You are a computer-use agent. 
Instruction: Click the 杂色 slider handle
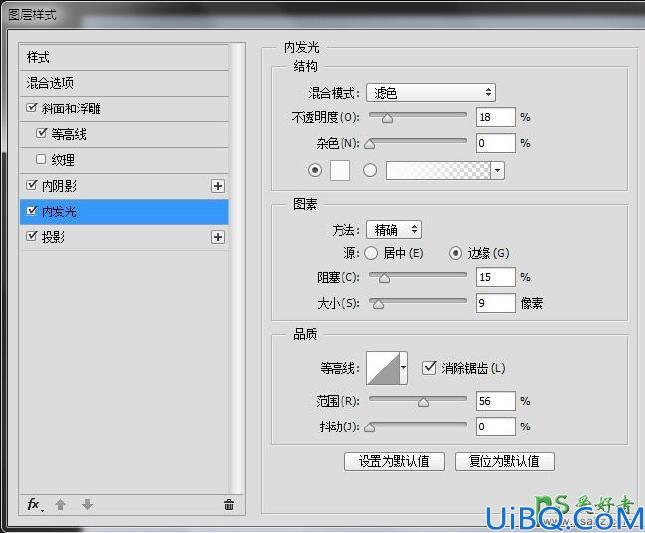[x=370, y=144]
